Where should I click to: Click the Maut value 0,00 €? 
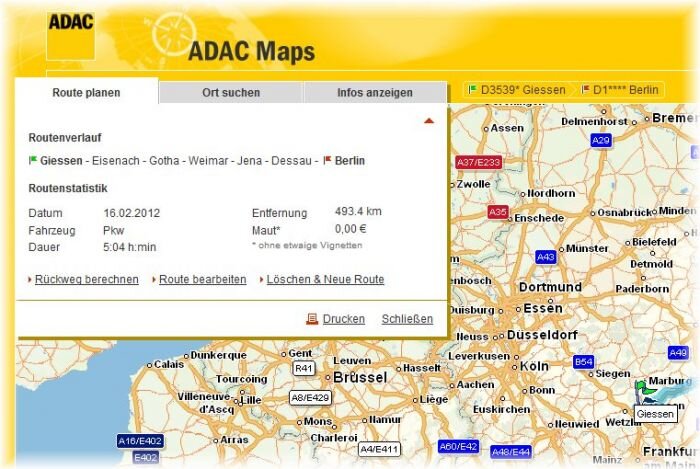350,229
